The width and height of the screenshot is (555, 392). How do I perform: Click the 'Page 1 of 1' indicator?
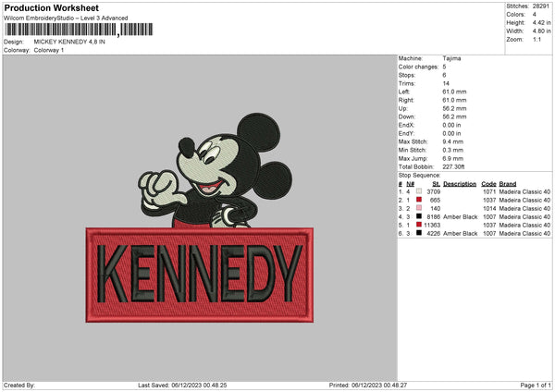(536, 386)
